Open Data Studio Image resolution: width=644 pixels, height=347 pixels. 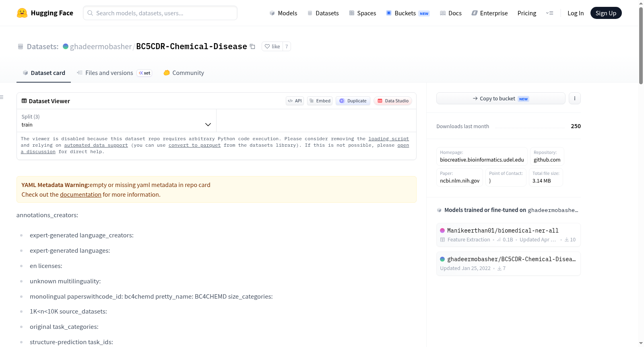point(393,101)
